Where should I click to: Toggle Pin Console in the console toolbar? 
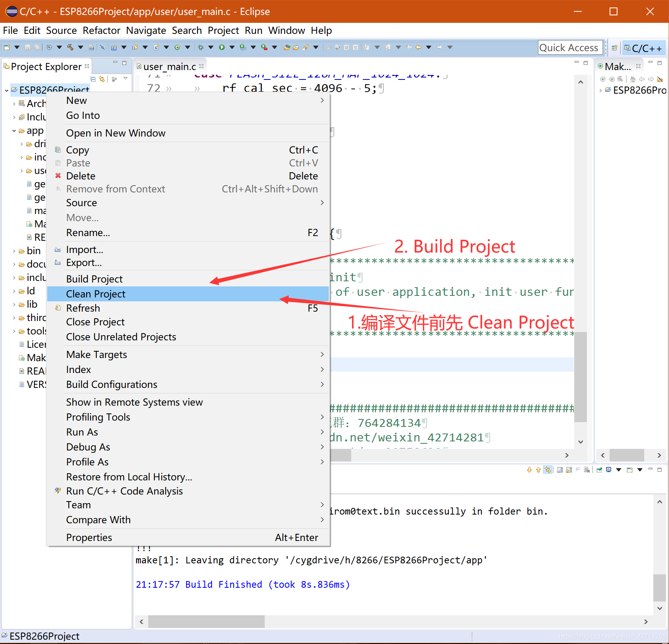[598, 470]
